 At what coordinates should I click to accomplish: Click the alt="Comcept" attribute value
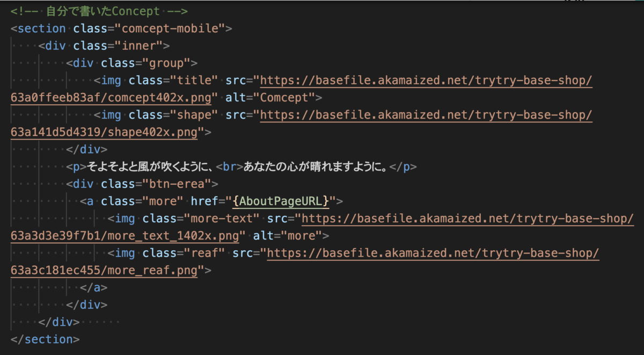click(288, 98)
